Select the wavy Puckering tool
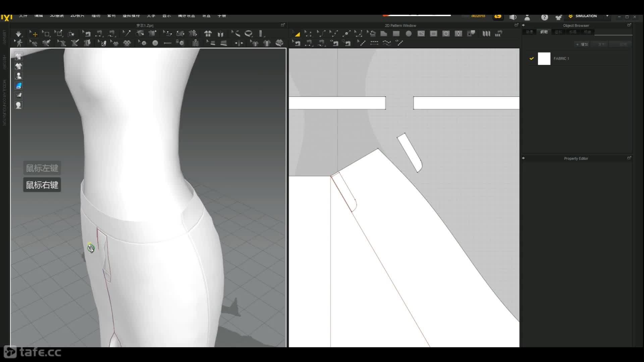 click(x=387, y=43)
